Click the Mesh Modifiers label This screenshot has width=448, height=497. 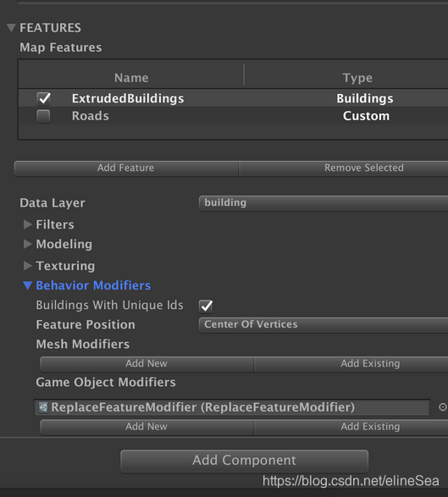[x=83, y=345]
